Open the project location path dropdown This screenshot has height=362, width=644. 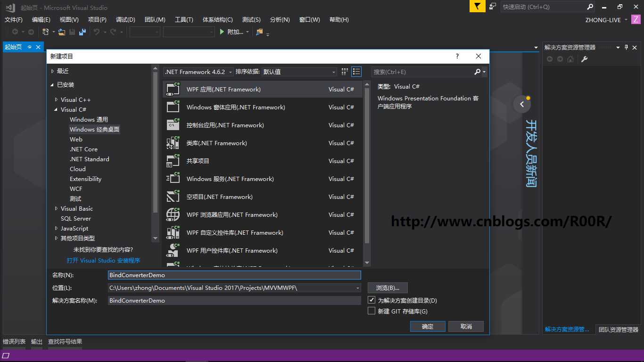pyautogui.click(x=358, y=288)
